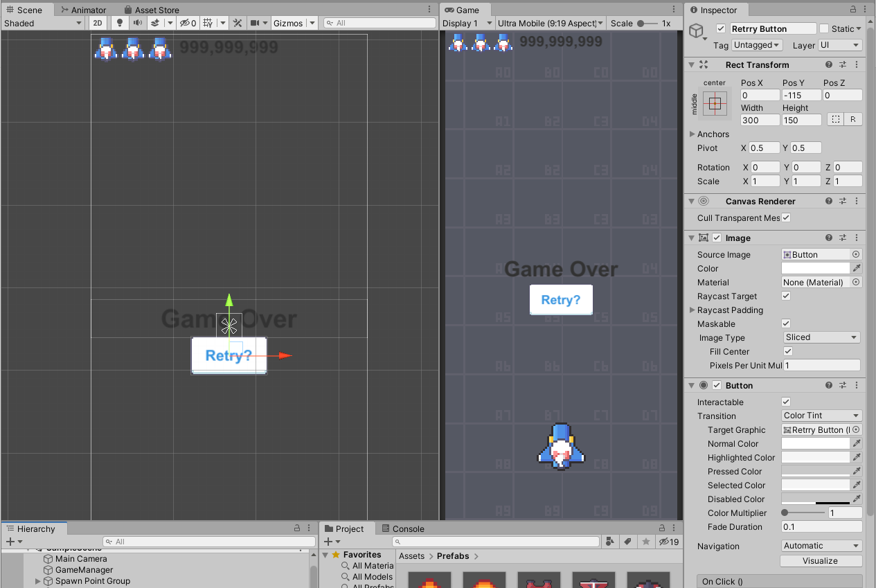Screen dimensions: 876x588
Task: Toggle Maskable checkbox
Action: (x=786, y=323)
